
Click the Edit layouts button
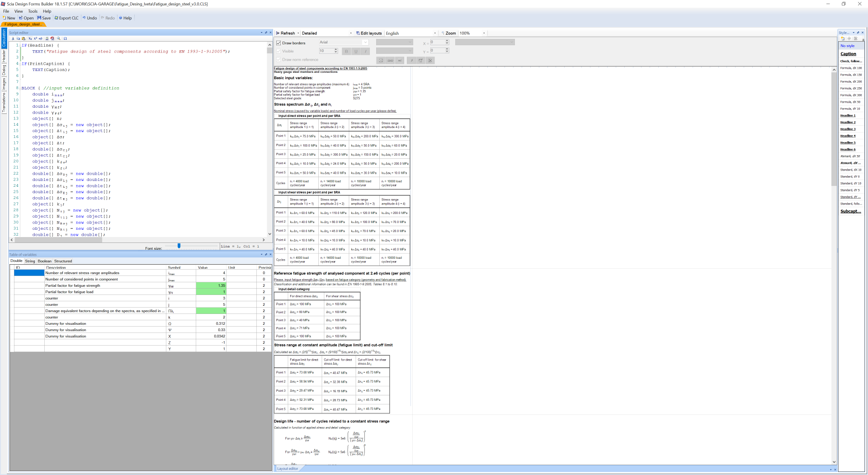(x=368, y=33)
